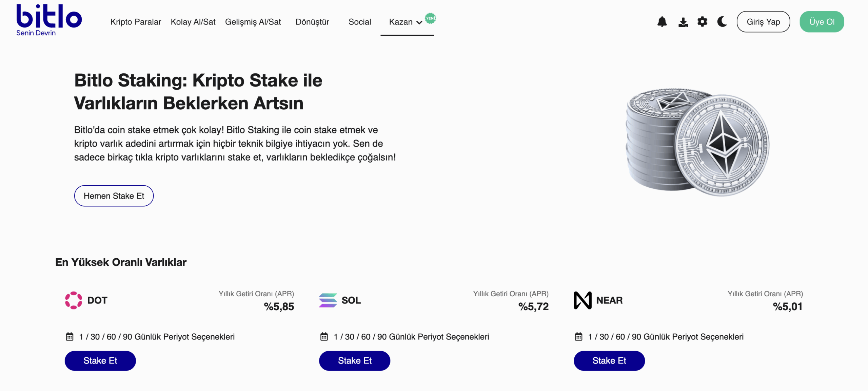Screen dimensions: 868x391
Task: Open Kripto Paralar menu item
Action: point(136,22)
